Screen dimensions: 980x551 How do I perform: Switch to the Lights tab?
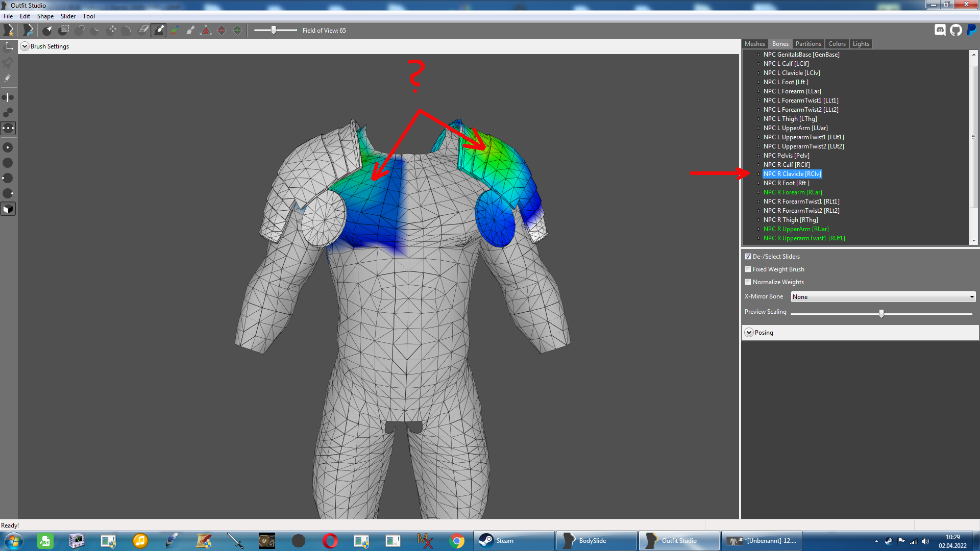[861, 44]
